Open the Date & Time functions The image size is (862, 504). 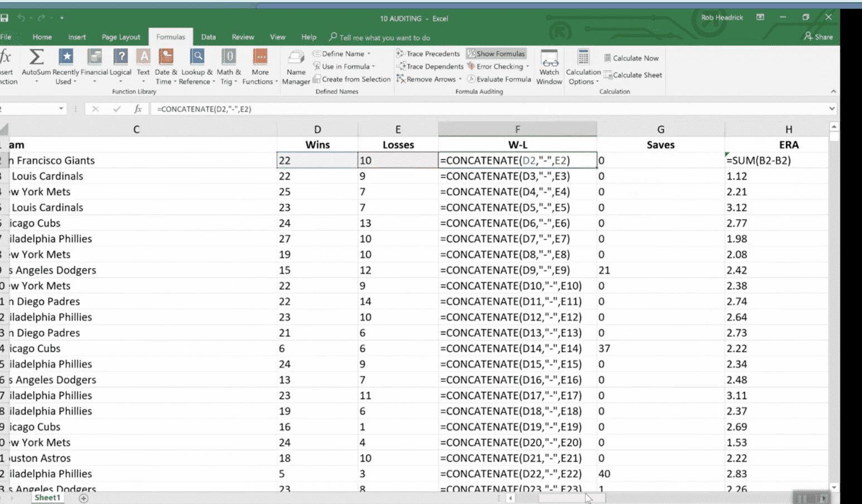[166, 57]
